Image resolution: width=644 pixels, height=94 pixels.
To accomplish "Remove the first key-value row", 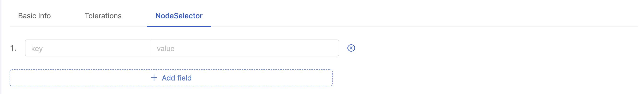I will coord(351,48).
